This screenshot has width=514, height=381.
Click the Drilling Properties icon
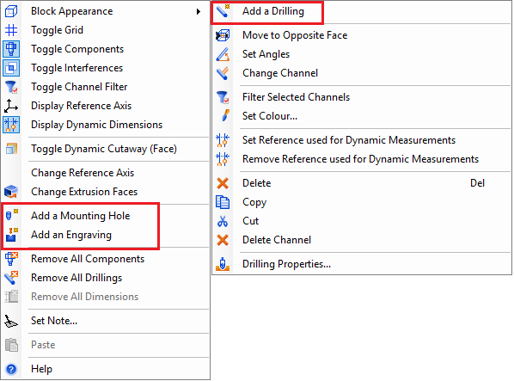click(223, 264)
